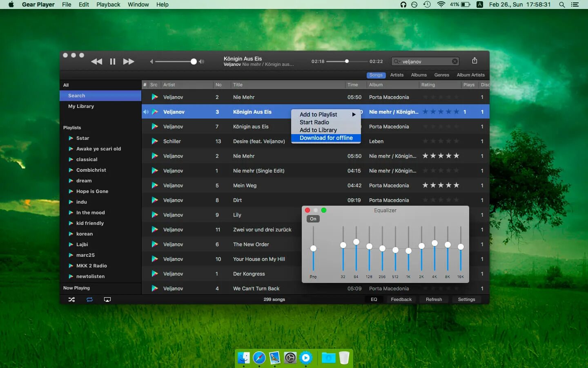Click the volume slider knob
The image size is (588, 368).
point(194,61)
